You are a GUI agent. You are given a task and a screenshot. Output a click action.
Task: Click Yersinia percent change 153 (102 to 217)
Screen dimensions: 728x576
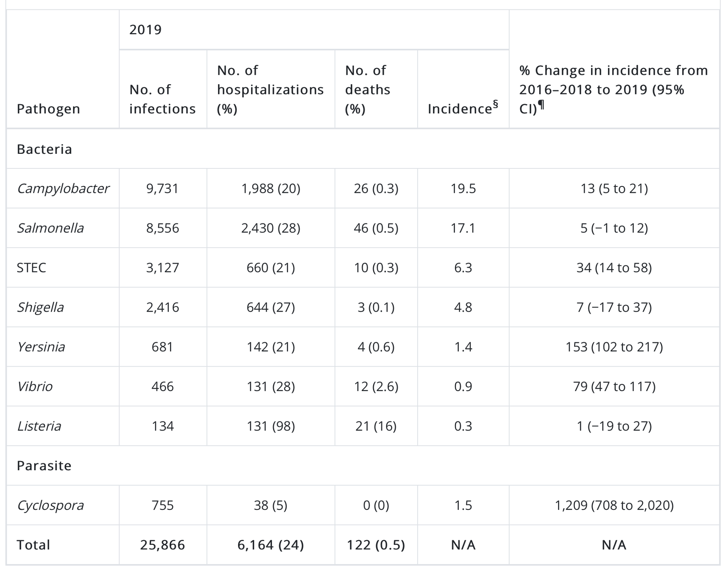[614, 347]
